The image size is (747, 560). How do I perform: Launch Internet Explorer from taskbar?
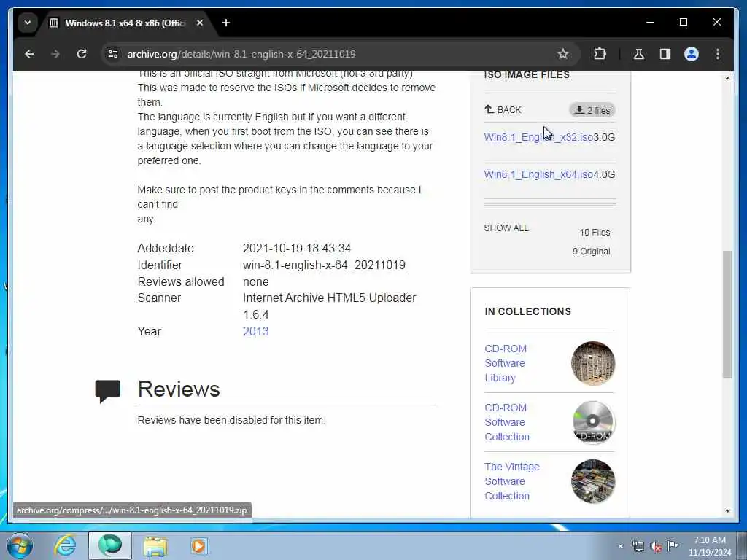(x=65, y=545)
